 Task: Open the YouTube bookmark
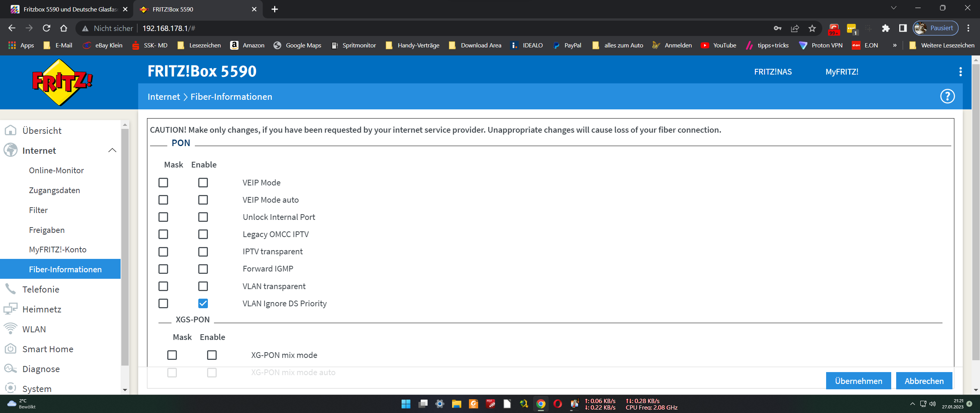719,46
